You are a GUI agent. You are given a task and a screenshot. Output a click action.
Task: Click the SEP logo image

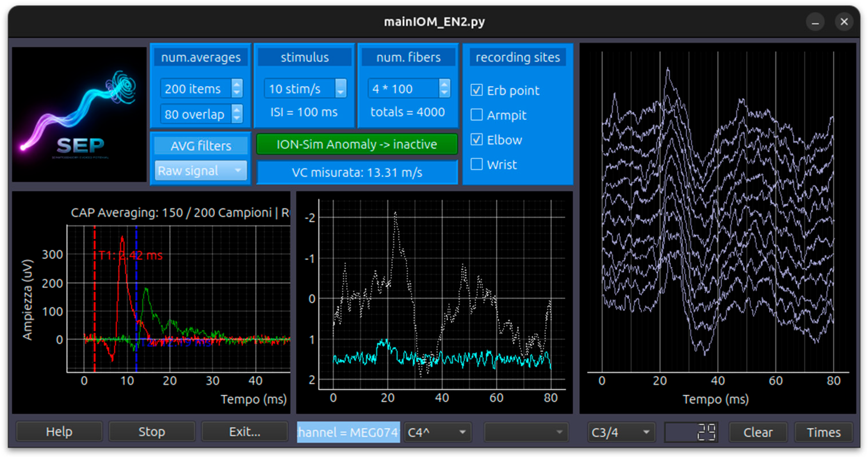click(80, 115)
